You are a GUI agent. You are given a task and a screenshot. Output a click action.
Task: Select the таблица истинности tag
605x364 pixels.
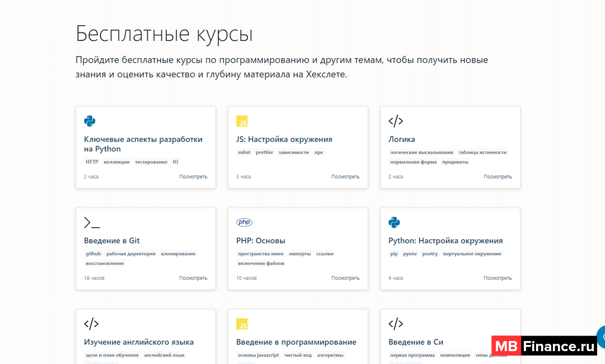click(x=482, y=152)
